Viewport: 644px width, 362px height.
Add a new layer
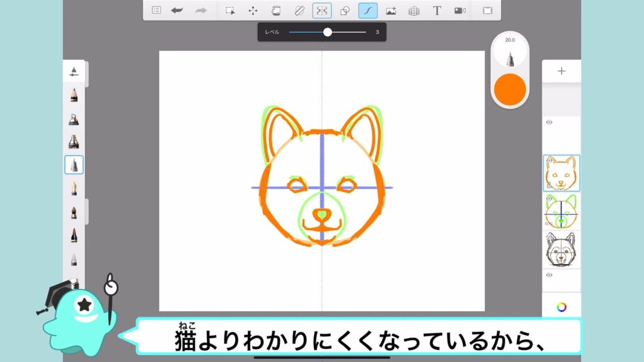pos(562,71)
